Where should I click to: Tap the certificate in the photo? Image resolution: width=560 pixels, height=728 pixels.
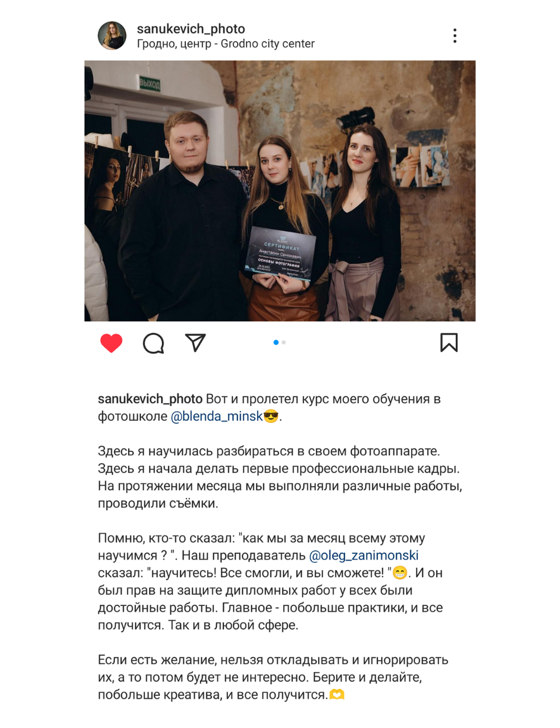point(279,254)
